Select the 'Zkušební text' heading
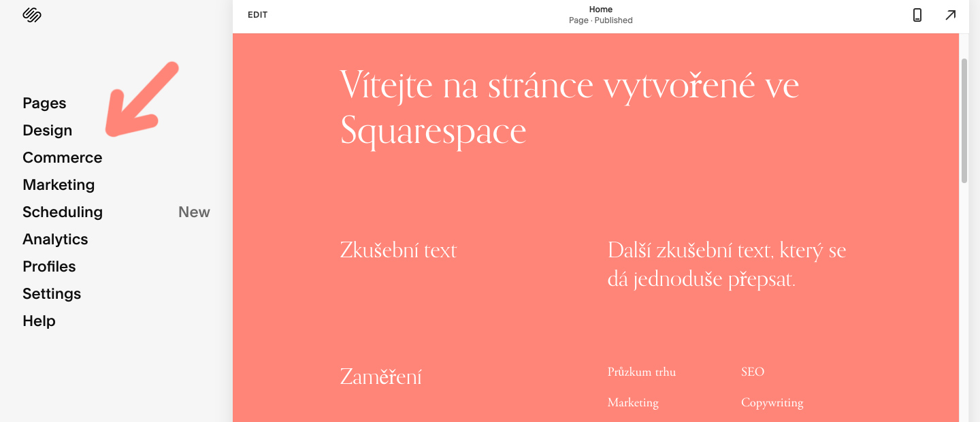 (398, 250)
